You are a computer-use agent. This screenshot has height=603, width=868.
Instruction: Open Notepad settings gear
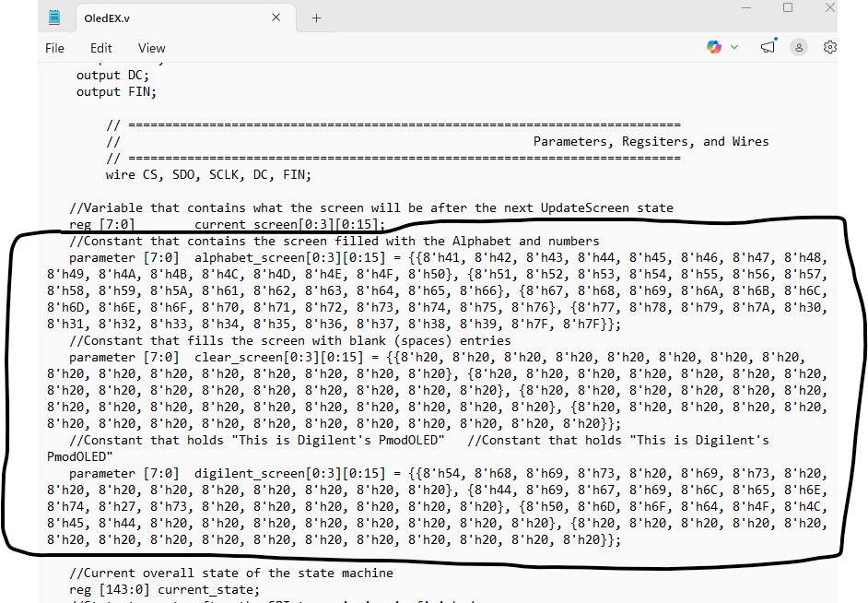pyautogui.click(x=829, y=47)
